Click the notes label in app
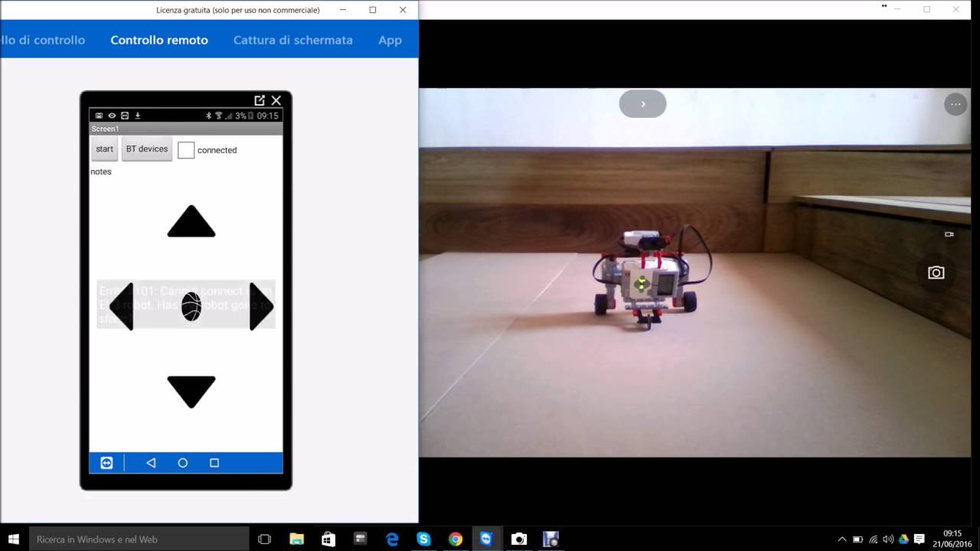This screenshot has width=980, height=551. coord(101,171)
